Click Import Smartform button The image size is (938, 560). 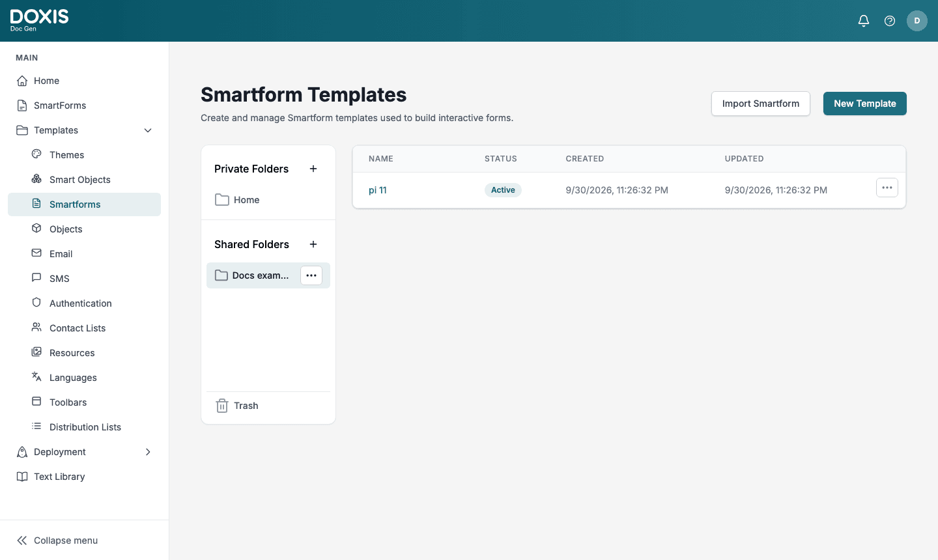(x=761, y=104)
